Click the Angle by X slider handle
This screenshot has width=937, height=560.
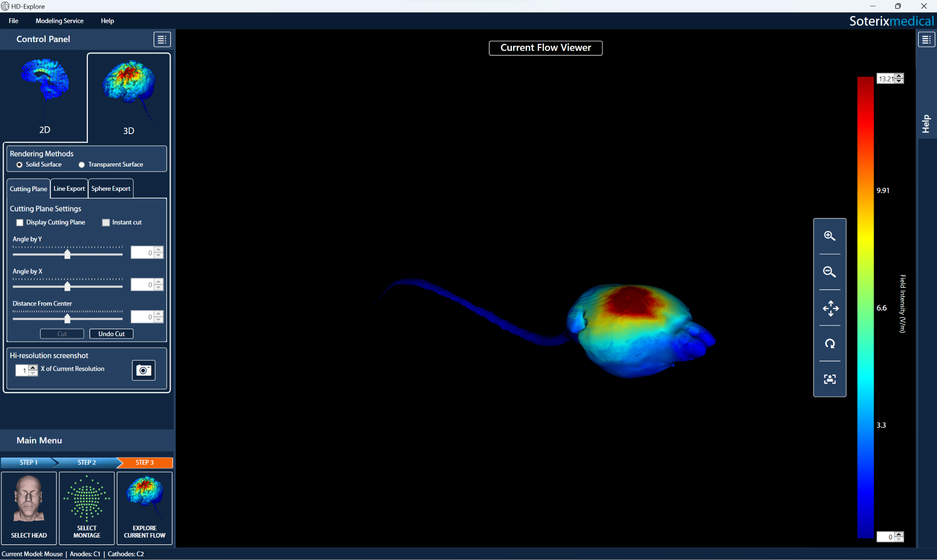tap(67, 286)
